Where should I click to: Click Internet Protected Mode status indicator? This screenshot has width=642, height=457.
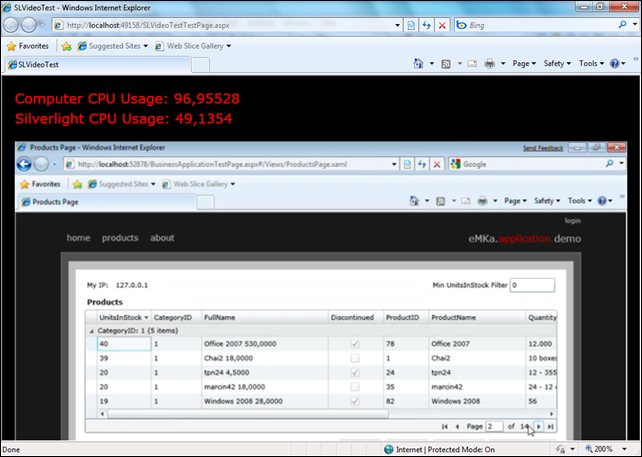tap(440, 450)
